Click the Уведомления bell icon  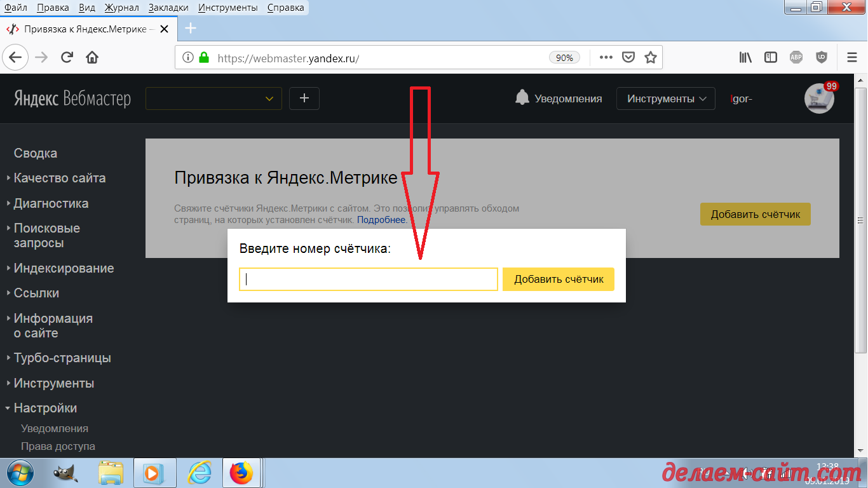pyautogui.click(x=522, y=98)
